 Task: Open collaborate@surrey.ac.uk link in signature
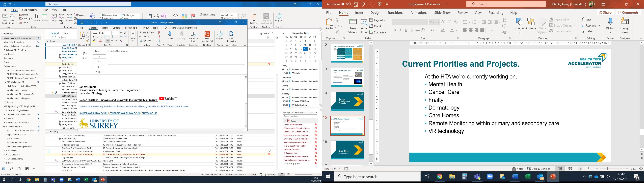[125, 113]
